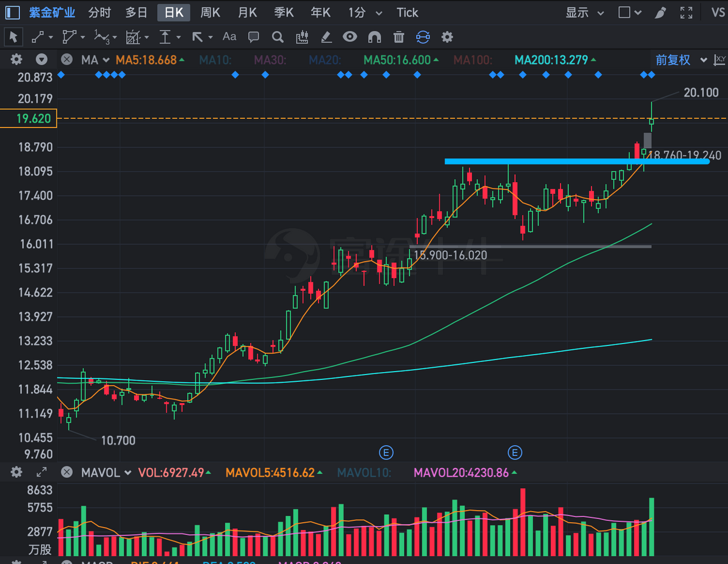Expand the MA indicator dropdown
Viewport: 728px width, 564px height.
coord(96,60)
